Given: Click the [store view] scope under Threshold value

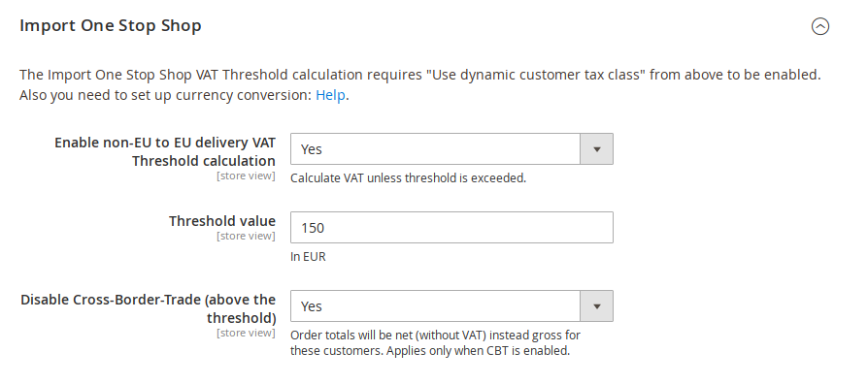Looking at the screenshot, I should click(x=246, y=236).
